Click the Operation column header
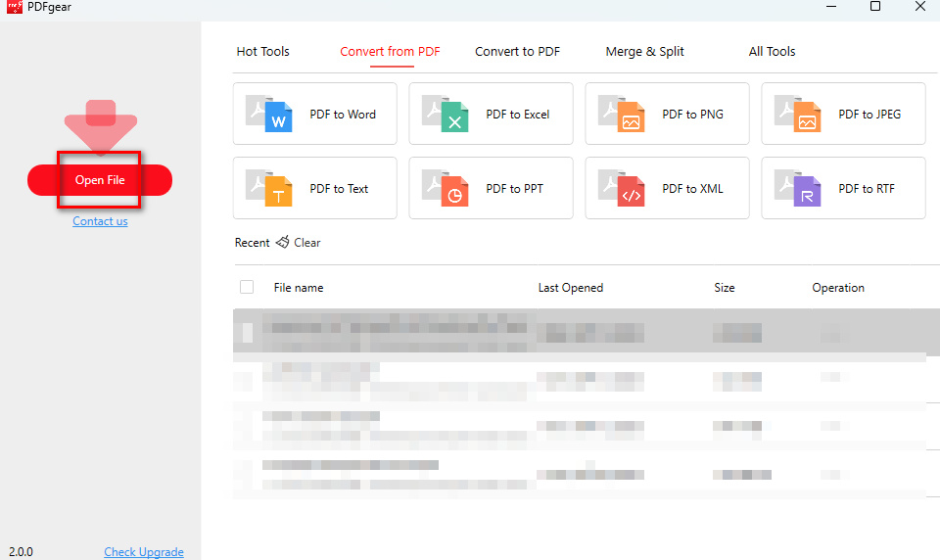Image resolution: width=940 pixels, height=560 pixels. (838, 288)
